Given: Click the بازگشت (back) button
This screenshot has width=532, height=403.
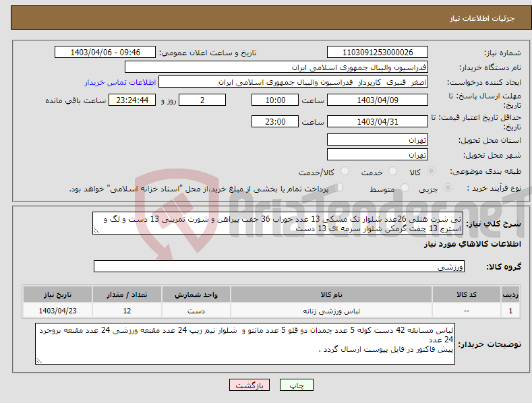Looking at the screenshot, I should [249, 385].
